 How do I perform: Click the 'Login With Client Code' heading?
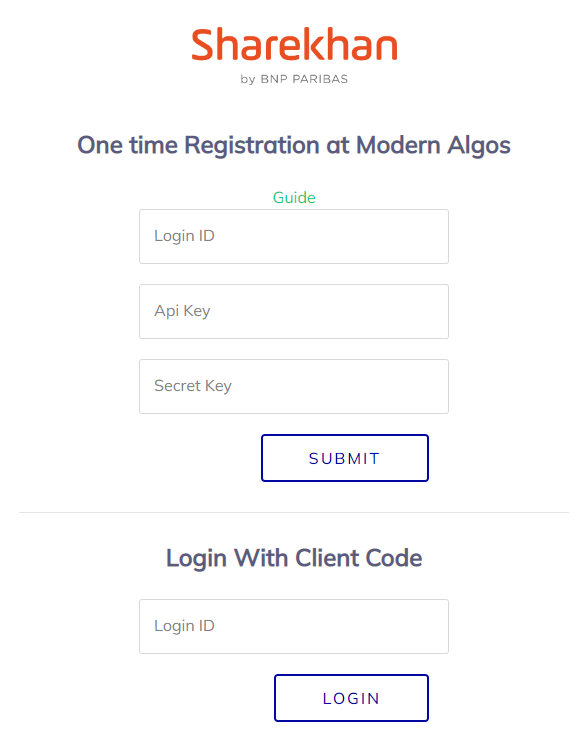[x=294, y=558]
